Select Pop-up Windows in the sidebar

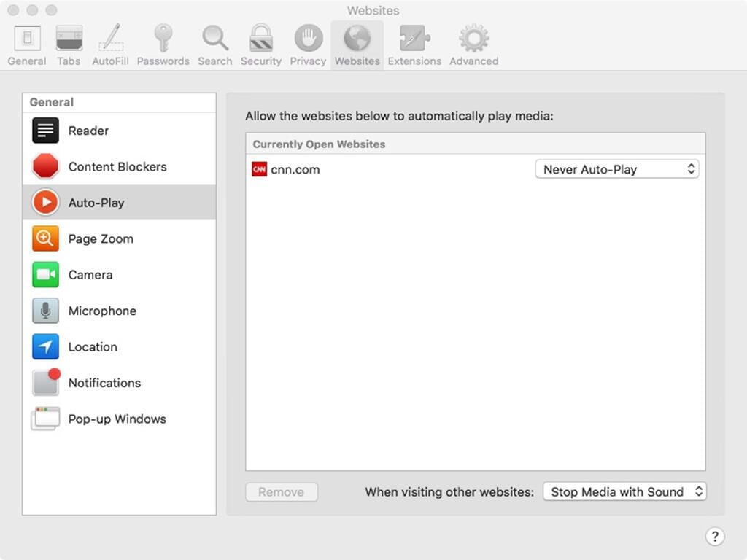point(119,419)
